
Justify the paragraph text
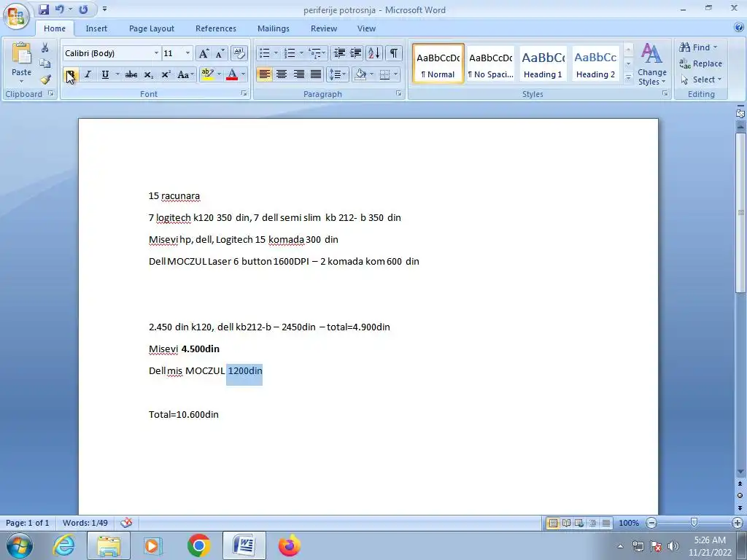tap(316, 74)
